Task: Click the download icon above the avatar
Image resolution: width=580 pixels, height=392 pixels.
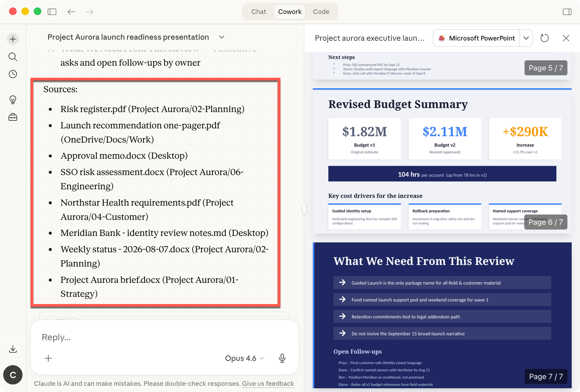Action: (13, 349)
